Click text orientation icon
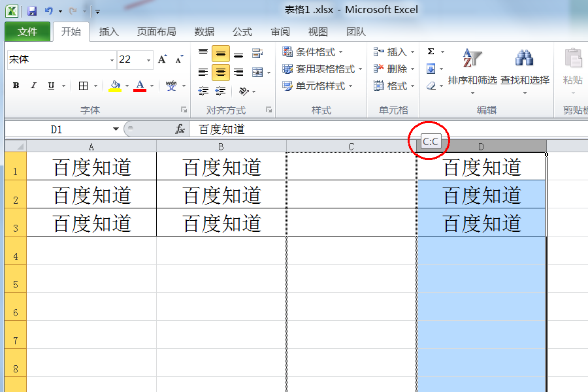 tap(244, 91)
